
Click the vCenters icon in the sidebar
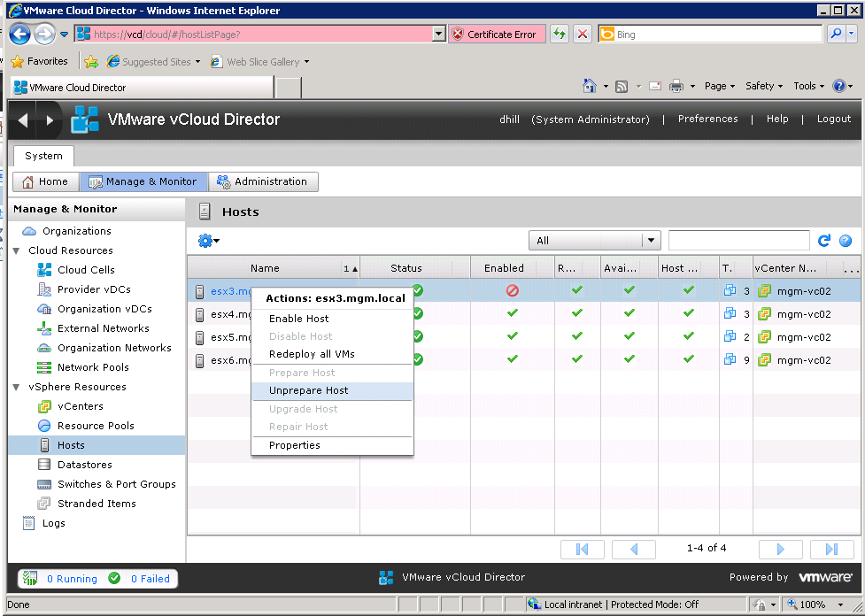[44, 406]
